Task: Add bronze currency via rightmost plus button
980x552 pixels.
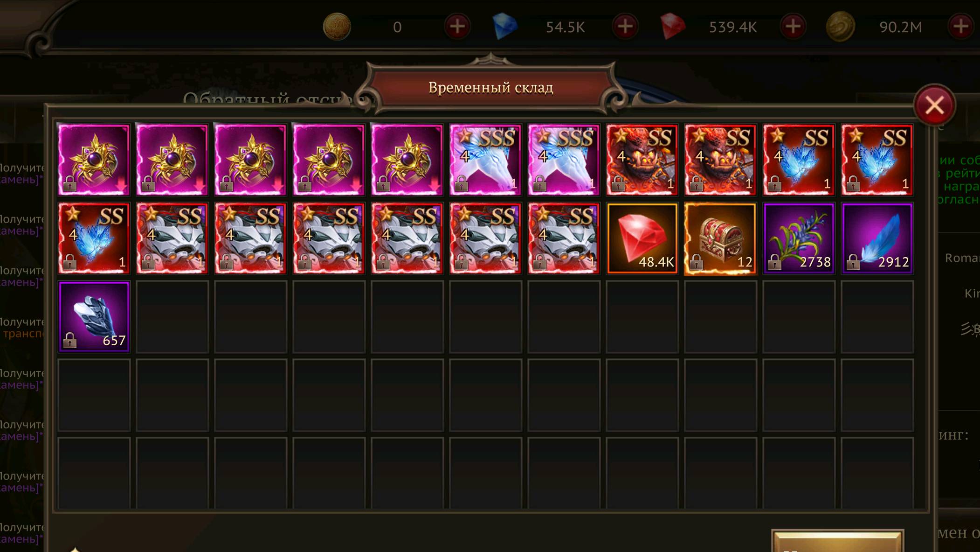Action: pos(961,27)
